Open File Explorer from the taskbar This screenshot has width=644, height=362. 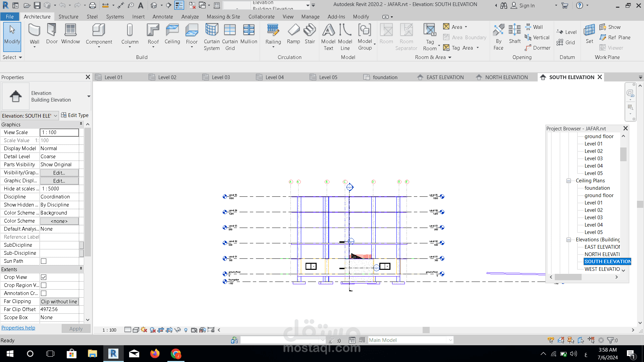click(x=92, y=354)
